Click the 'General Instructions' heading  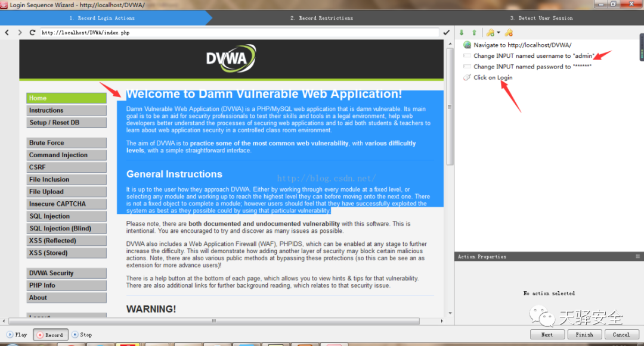click(x=174, y=174)
